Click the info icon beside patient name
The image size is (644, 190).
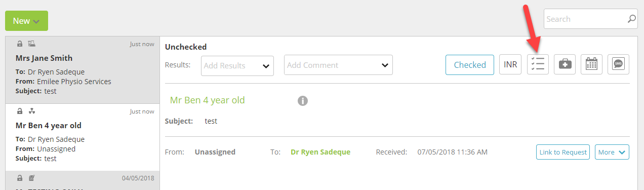tap(303, 100)
